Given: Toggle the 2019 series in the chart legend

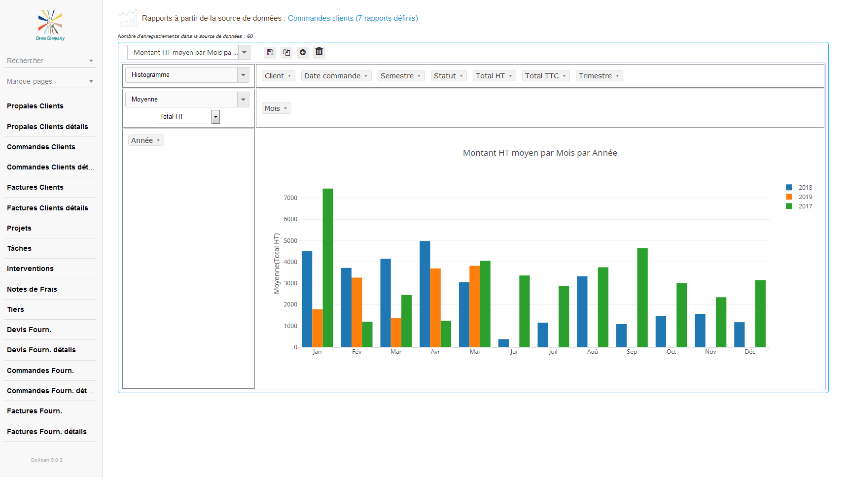Looking at the screenshot, I should (799, 197).
